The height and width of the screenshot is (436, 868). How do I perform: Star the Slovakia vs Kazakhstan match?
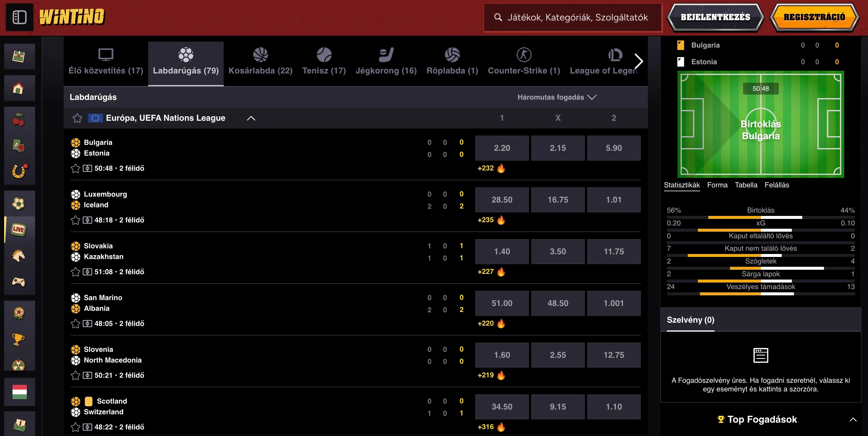click(76, 272)
